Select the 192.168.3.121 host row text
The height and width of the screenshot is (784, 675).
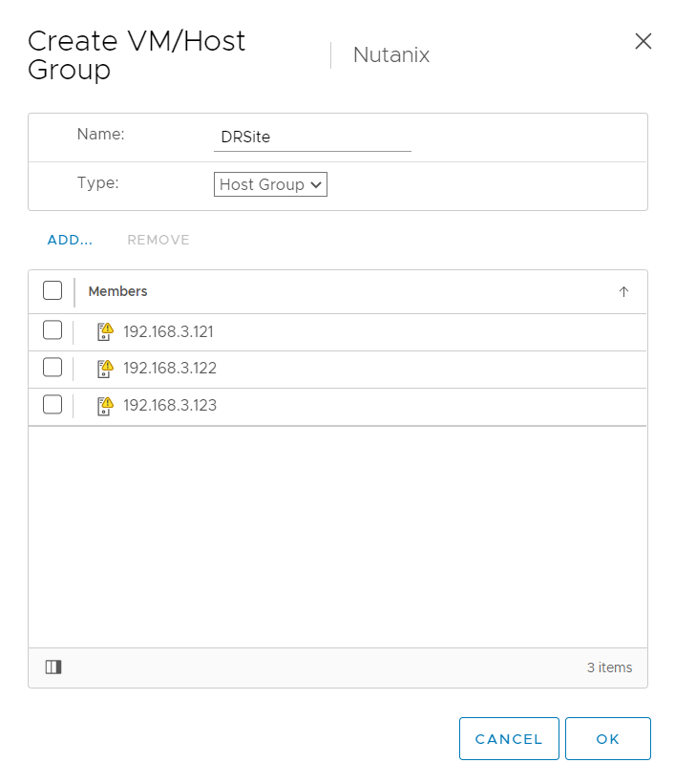168,332
